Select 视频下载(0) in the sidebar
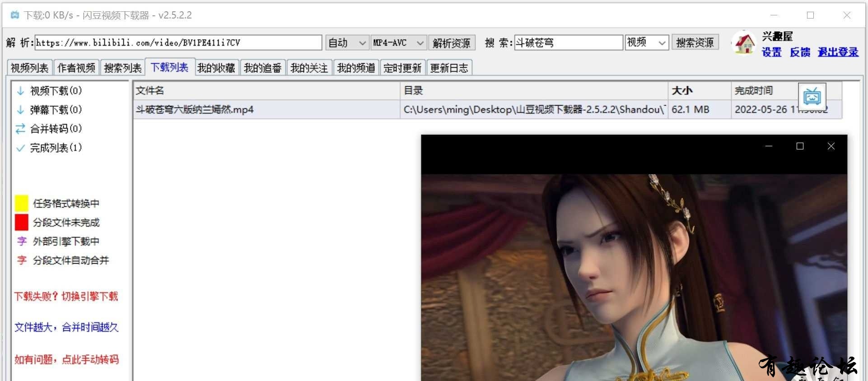This screenshot has width=868, height=381. (49, 91)
